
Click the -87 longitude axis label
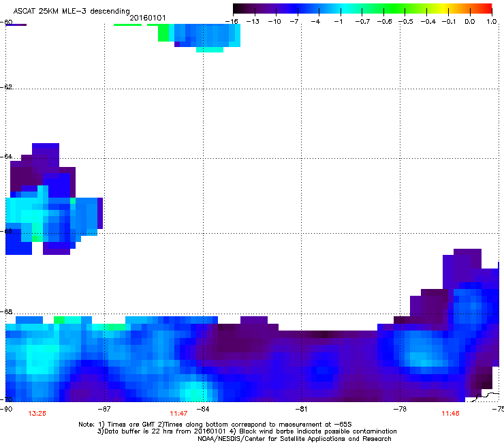(x=104, y=409)
